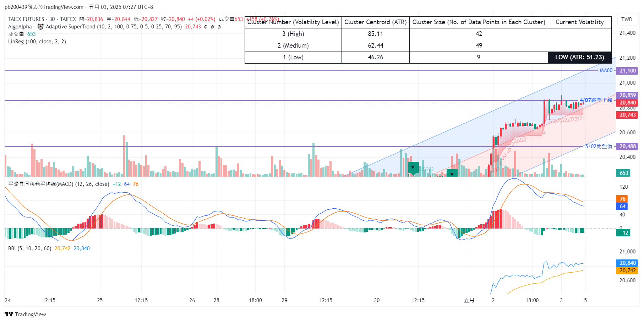
Task: Click the 85.11 centroid value
Action: (x=376, y=34)
